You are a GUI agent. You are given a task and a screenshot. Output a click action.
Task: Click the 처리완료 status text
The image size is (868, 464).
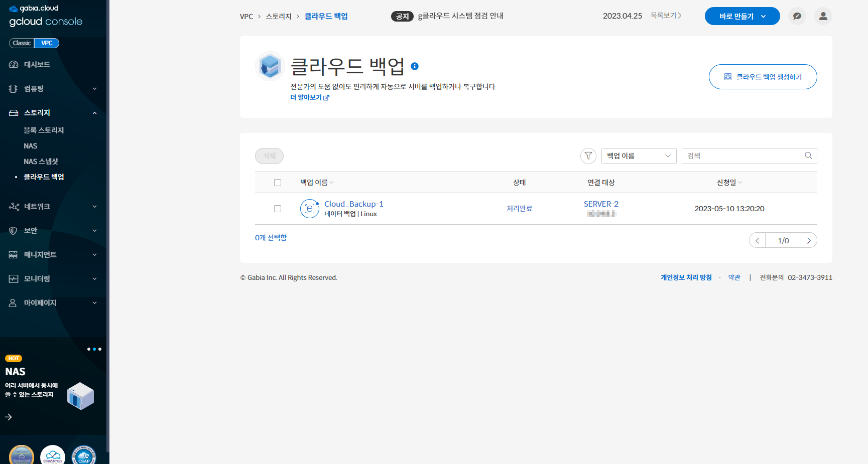519,209
